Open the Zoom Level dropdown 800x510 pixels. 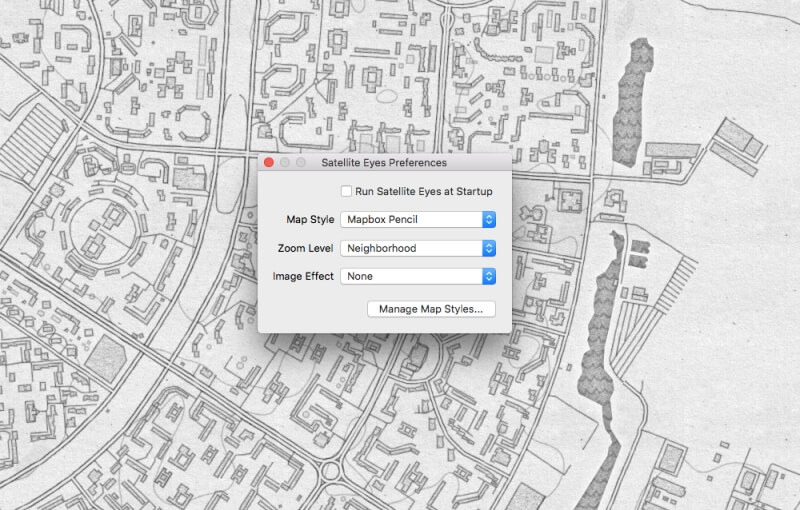click(418, 248)
